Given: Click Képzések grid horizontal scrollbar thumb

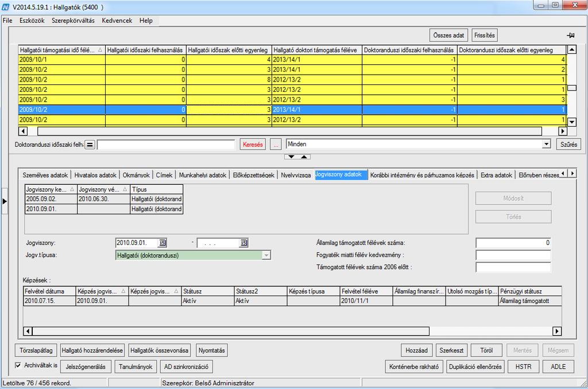Looking at the screenshot, I should 231,331.
